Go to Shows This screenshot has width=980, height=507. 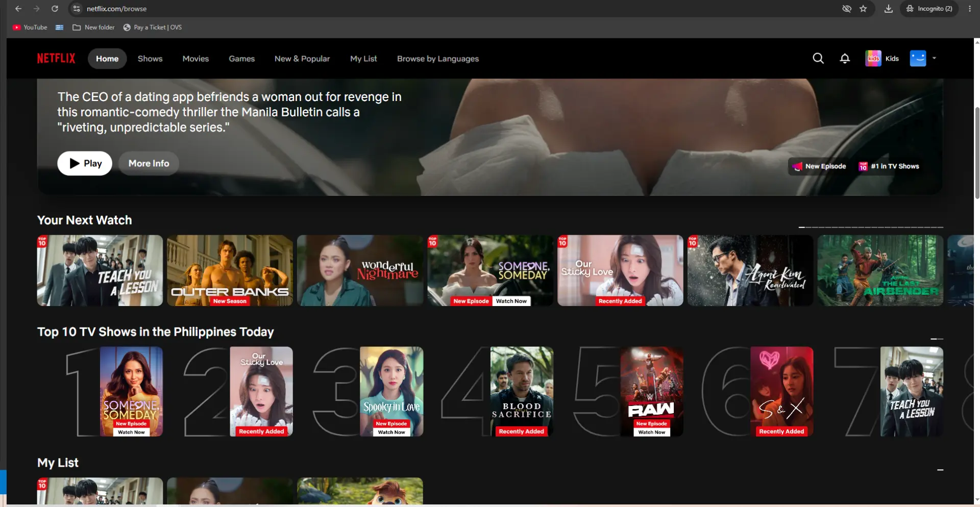pos(150,59)
